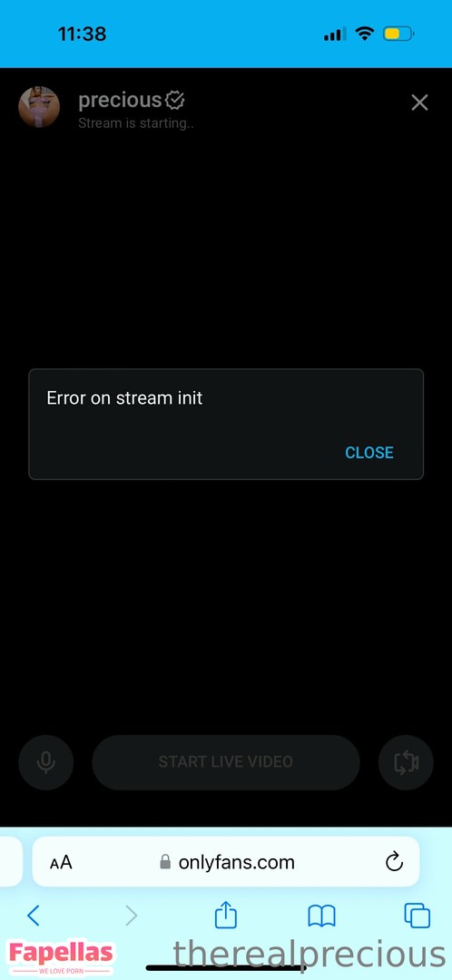This screenshot has height=980, width=452.
Task: Reload the page with refresh icon
Action: [x=394, y=863]
